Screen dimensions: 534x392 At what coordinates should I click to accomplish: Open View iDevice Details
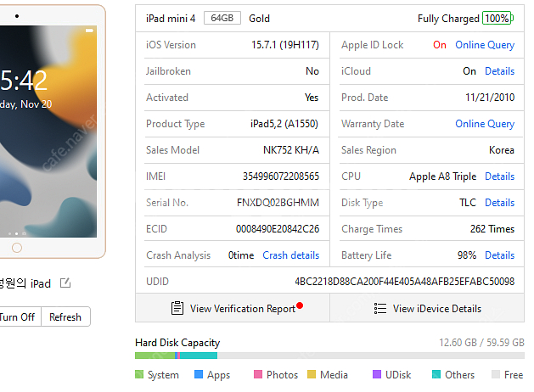pyautogui.click(x=427, y=308)
